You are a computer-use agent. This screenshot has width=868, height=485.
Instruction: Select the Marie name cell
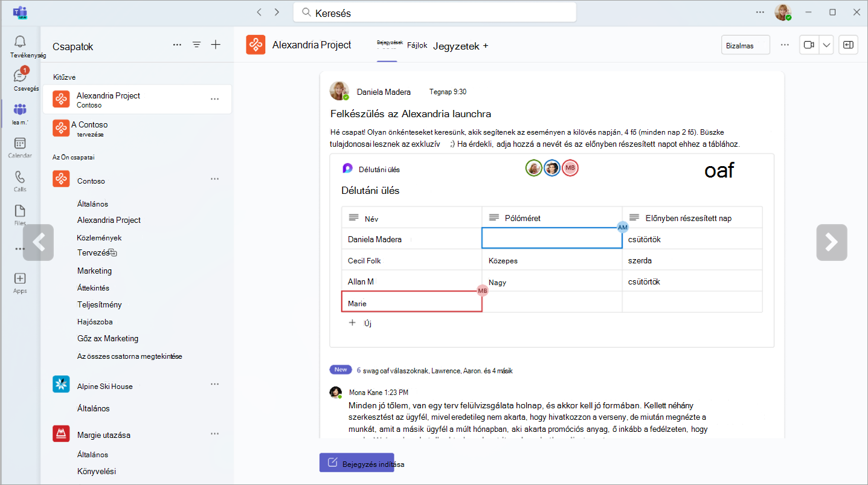[411, 302]
